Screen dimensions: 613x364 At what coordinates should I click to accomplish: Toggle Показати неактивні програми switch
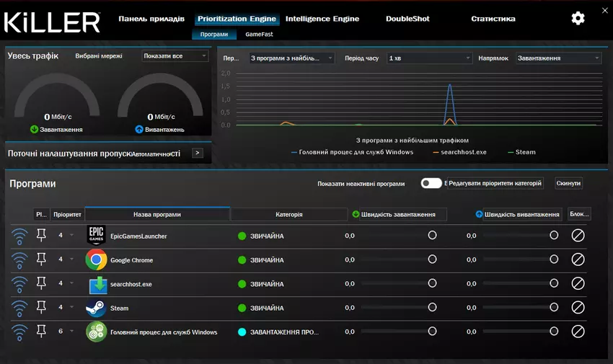[431, 183]
